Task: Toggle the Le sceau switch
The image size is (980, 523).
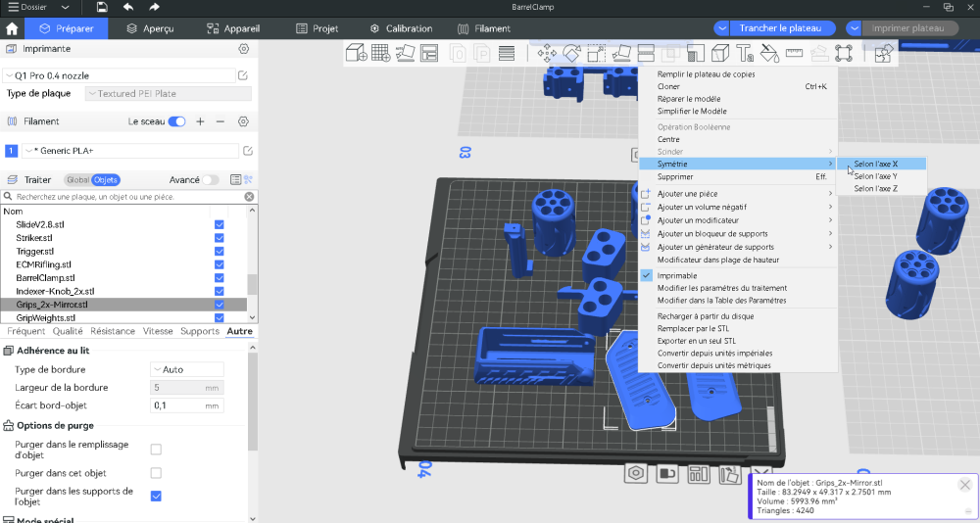Action: pos(176,121)
